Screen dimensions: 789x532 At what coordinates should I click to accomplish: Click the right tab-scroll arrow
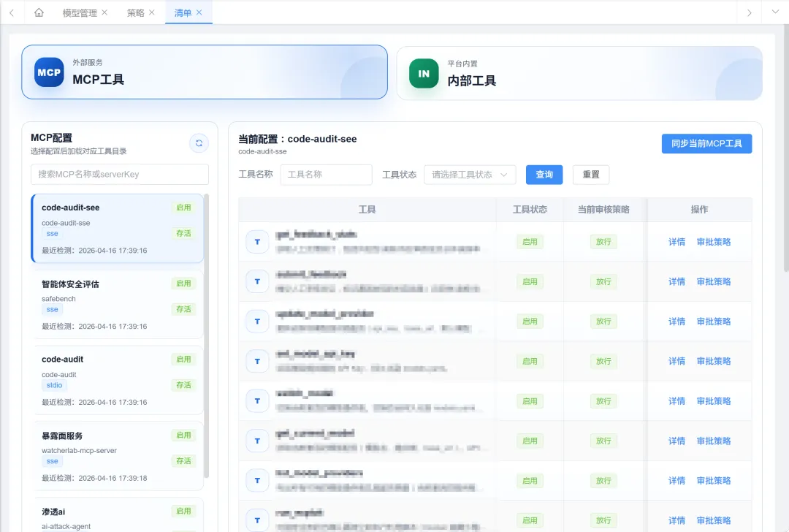pos(750,12)
